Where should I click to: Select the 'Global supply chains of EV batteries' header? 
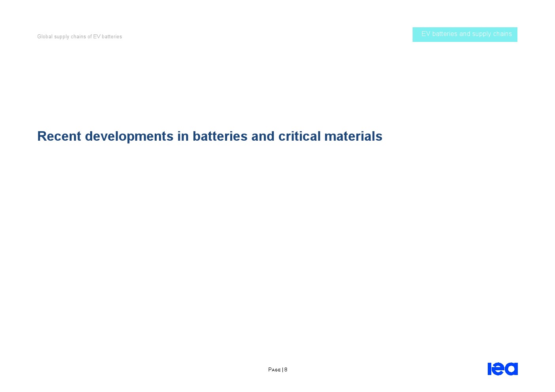coord(80,37)
